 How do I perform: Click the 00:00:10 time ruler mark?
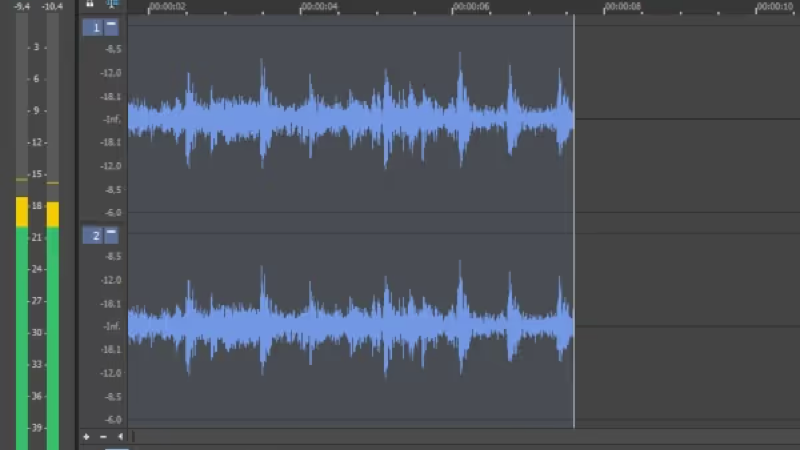774,7
